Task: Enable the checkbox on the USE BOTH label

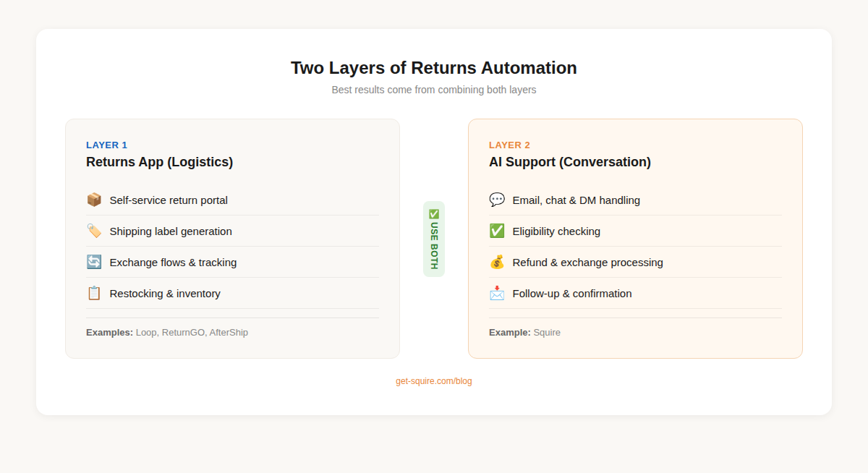Action: (x=434, y=214)
